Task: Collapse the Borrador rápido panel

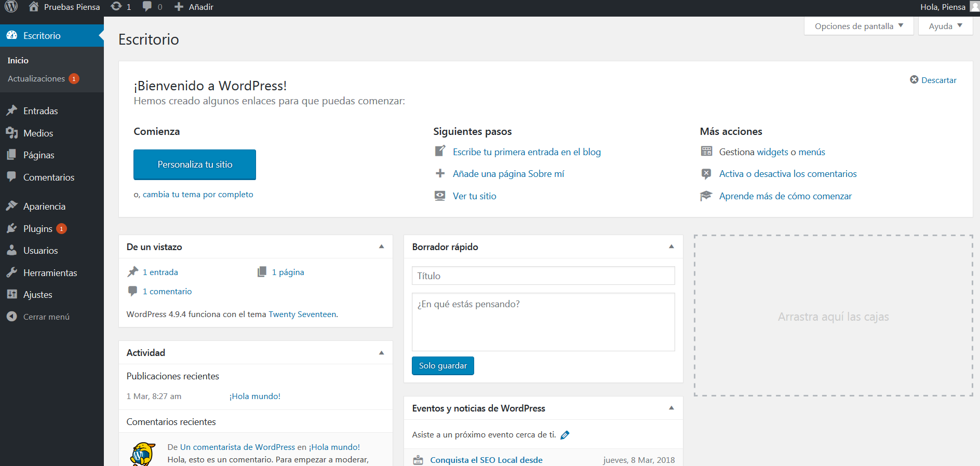Action: (672, 246)
